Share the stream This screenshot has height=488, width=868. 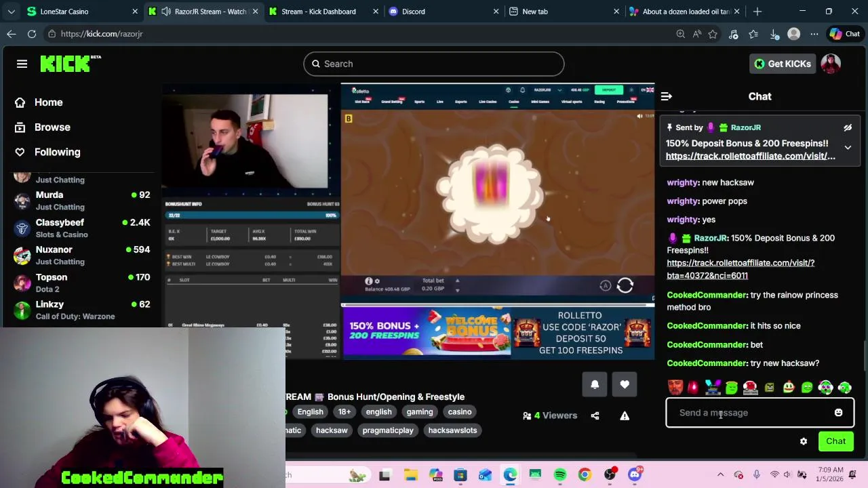click(x=595, y=415)
